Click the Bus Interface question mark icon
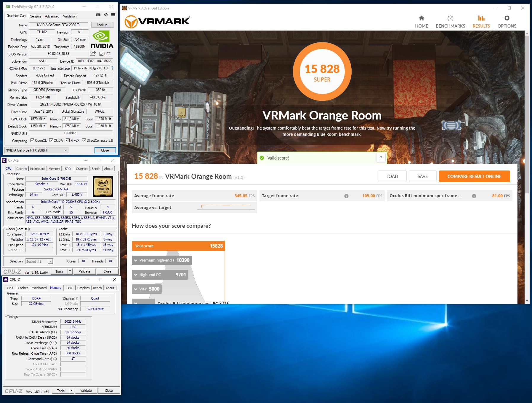The image size is (532, 403). point(112,68)
